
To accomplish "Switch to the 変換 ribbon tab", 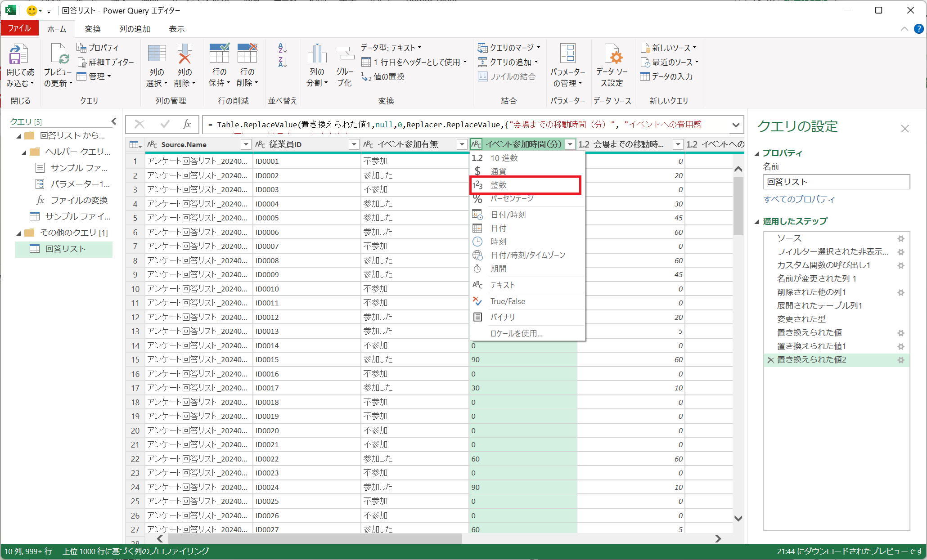I will click(92, 29).
